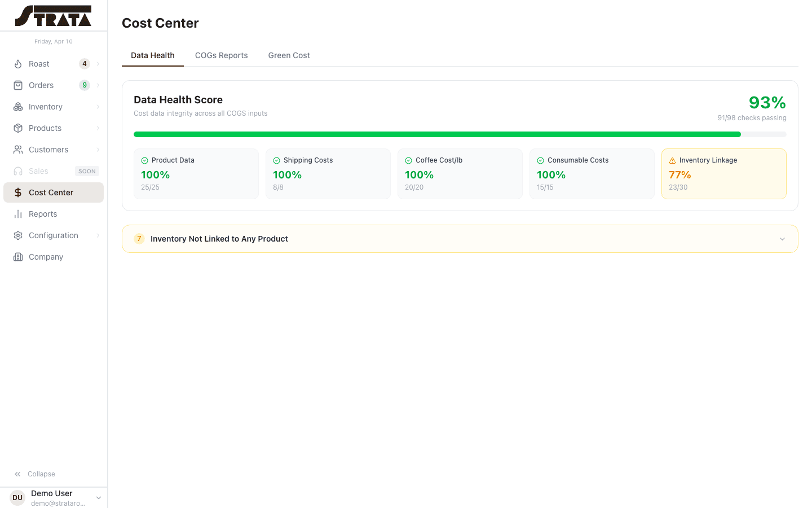The height and width of the screenshot is (508, 812).
Task: Select the Products box icon
Action: tap(17, 128)
